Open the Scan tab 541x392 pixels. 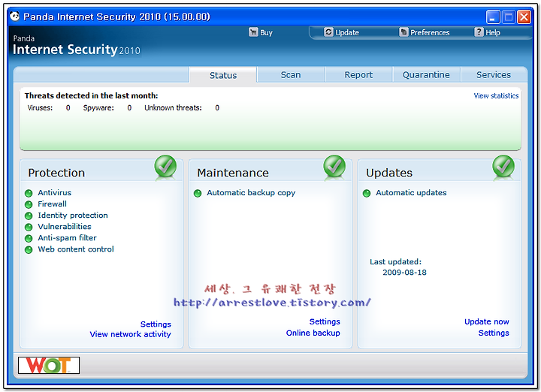[x=291, y=75]
